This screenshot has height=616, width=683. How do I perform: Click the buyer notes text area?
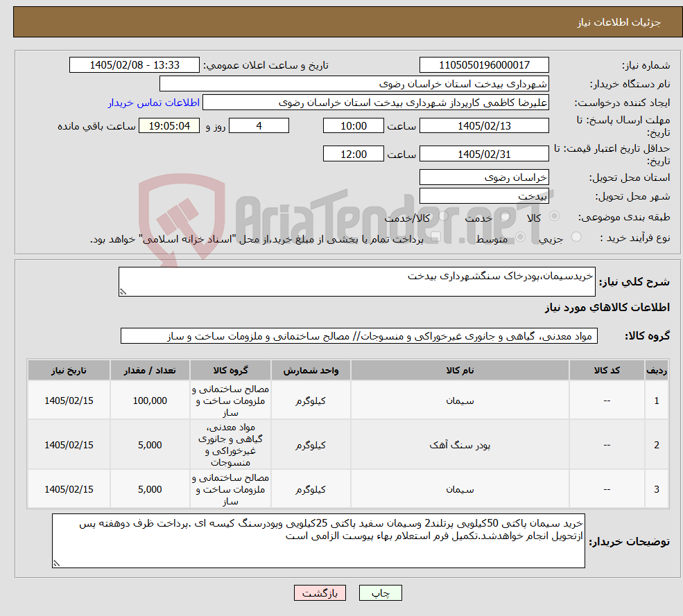318,540
